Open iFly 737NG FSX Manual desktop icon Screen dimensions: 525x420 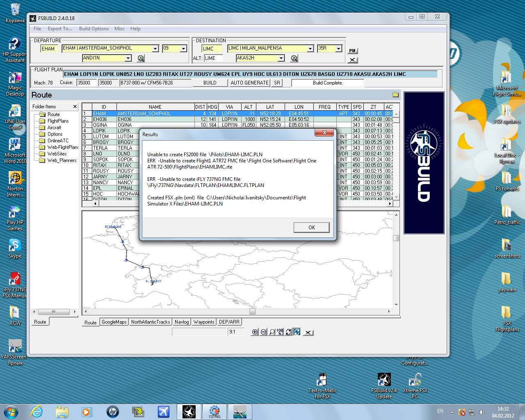pos(15,285)
